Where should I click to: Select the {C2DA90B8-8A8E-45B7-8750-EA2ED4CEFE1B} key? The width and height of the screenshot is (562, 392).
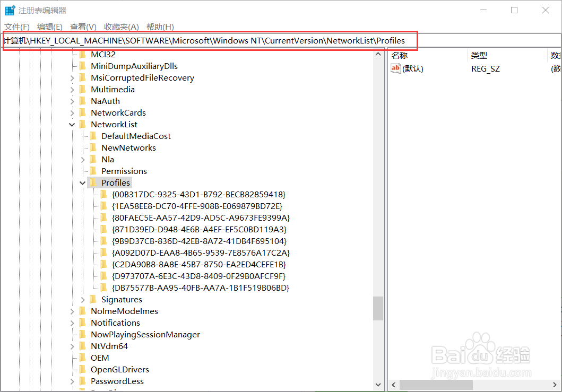(x=199, y=265)
